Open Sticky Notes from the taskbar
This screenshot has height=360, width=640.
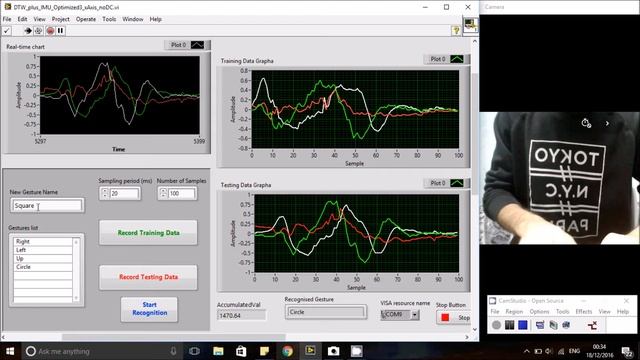tap(264, 351)
